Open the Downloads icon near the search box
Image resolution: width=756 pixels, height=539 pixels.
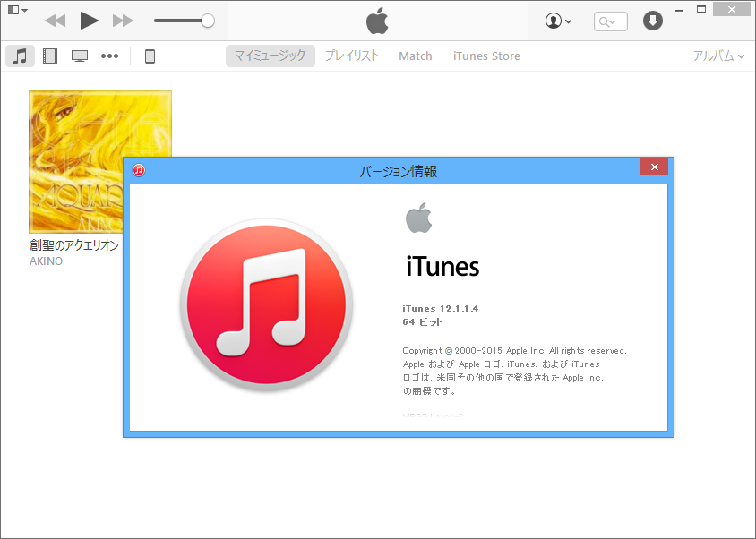coord(652,21)
